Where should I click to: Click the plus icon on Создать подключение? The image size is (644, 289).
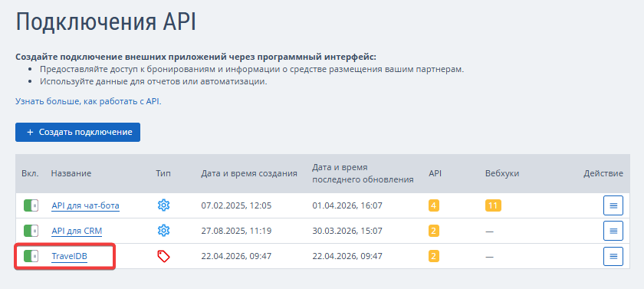tap(30, 132)
